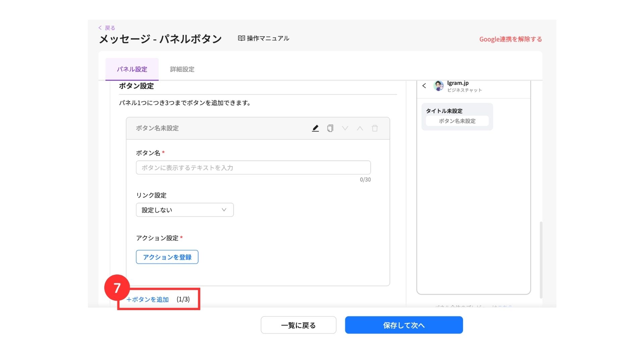Click 一覧に戻る button
644x362 pixels.
[298, 325]
